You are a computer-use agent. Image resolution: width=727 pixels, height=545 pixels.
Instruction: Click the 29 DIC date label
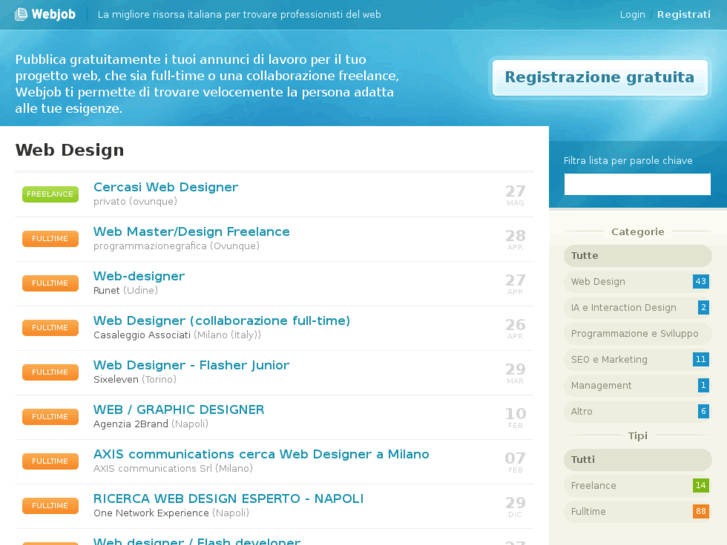[x=515, y=507]
